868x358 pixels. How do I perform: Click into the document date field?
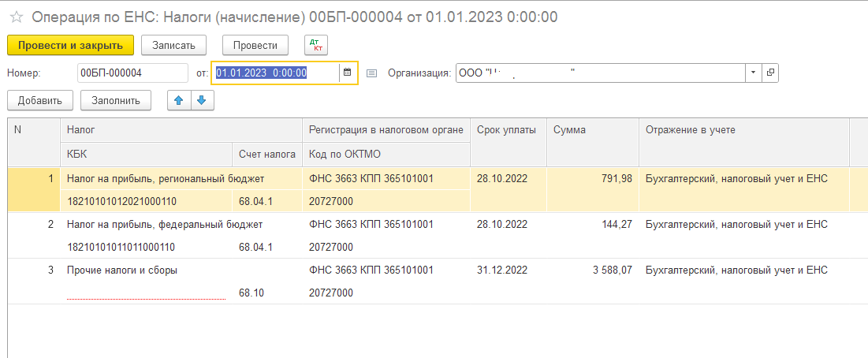coord(276,73)
